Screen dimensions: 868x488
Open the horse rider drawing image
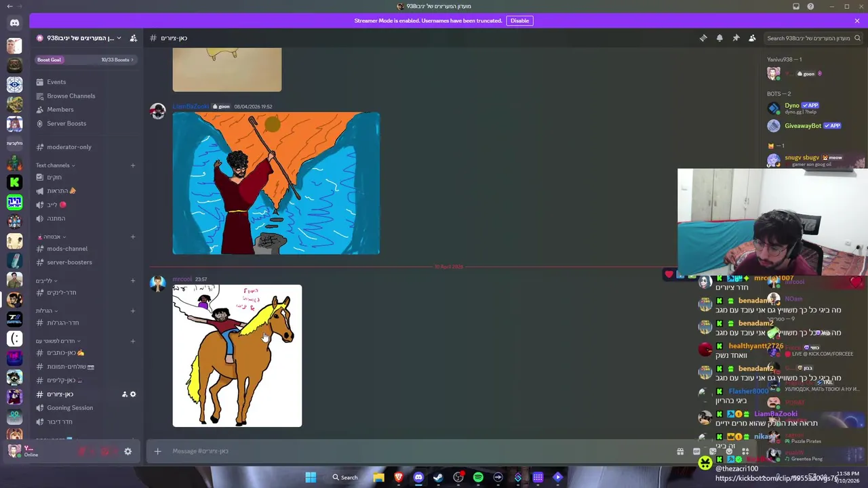click(237, 356)
